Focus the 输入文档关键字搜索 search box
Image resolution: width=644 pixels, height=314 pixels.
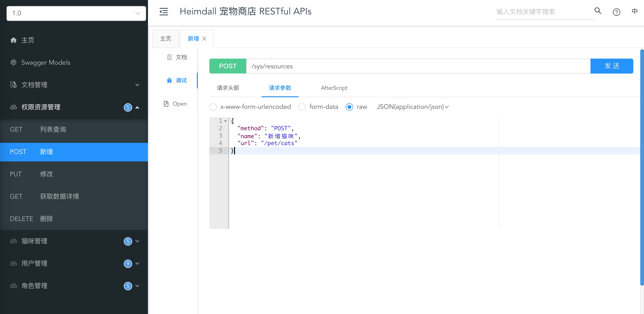[545, 12]
